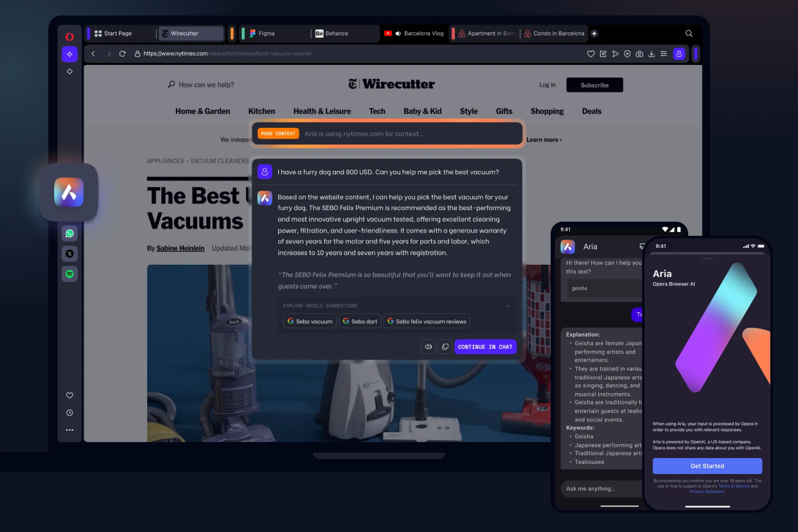
Task: Tap Get Started on the iPhone Aria screen
Action: click(707, 466)
